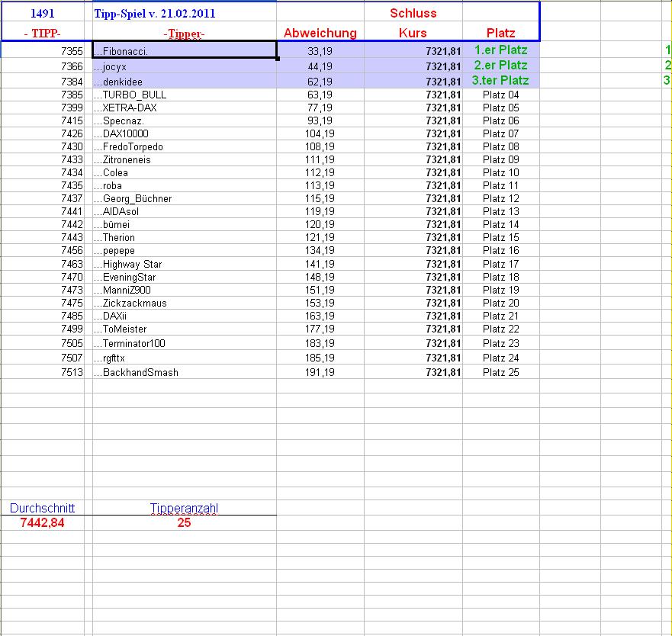
Task: Click the ...TURBO_BULL tipper cell
Action: (185, 95)
